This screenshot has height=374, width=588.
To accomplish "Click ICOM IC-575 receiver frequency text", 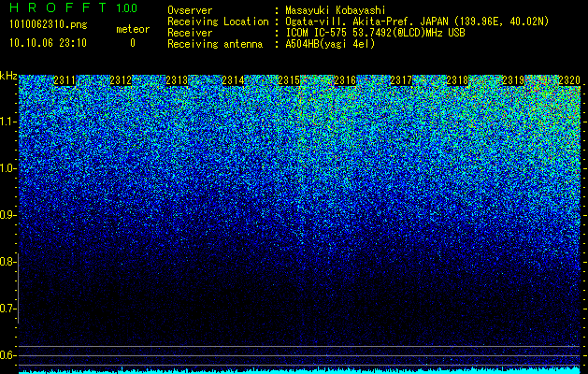I will (376, 33).
